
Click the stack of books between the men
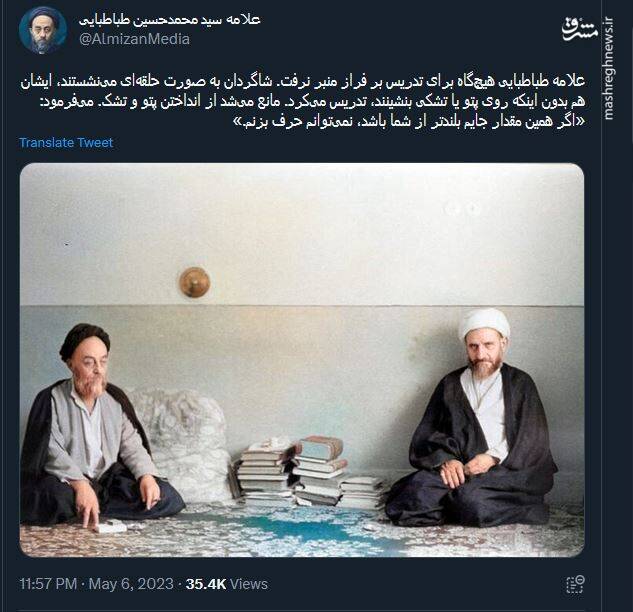308,471
